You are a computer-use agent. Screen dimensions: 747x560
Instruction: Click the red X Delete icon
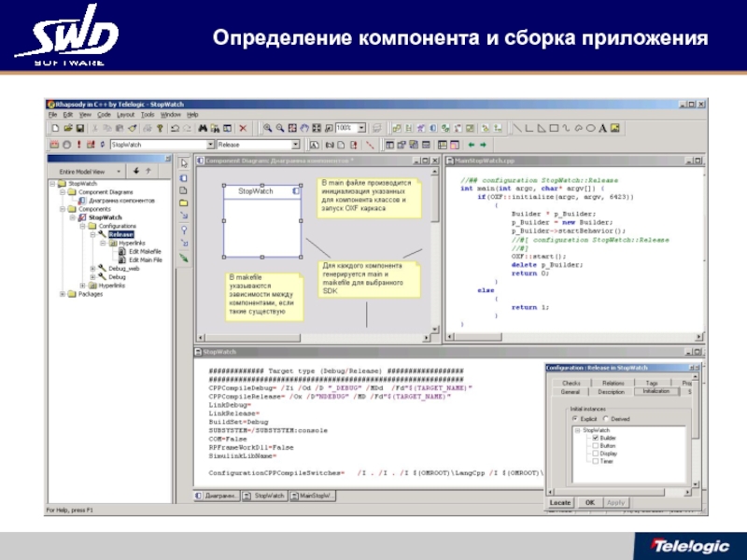tap(243, 127)
